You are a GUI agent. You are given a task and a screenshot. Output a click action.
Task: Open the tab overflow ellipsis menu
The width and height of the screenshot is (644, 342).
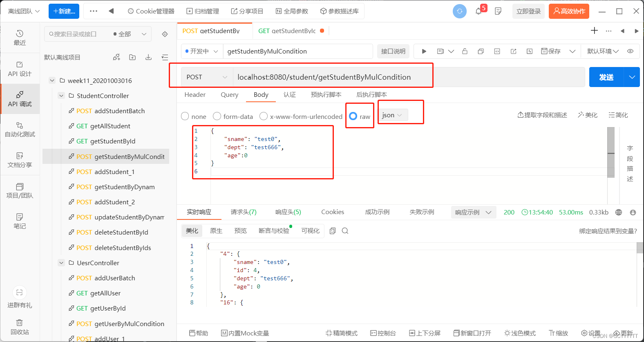click(x=608, y=31)
